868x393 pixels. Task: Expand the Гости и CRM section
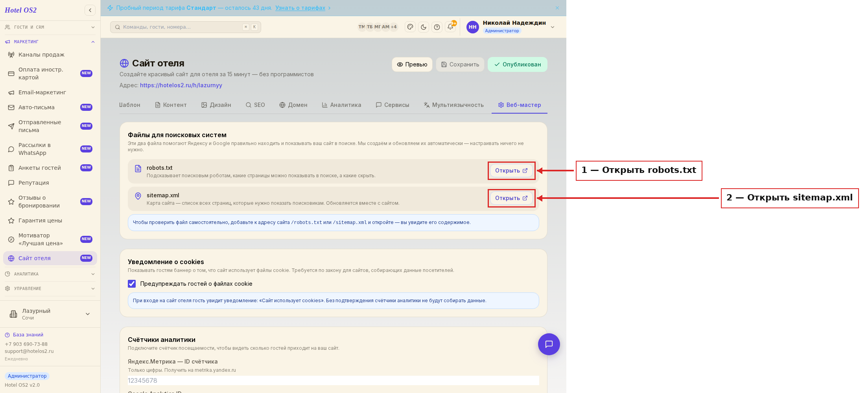50,27
